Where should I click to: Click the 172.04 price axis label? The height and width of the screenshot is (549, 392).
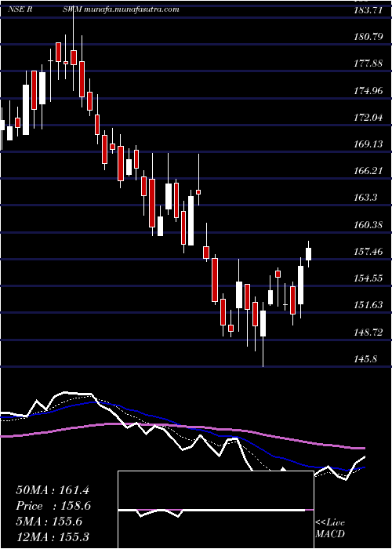coord(367,118)
